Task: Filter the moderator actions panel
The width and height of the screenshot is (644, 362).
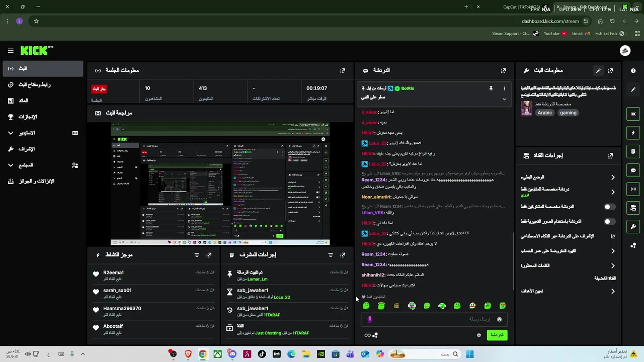Action: 331,255
